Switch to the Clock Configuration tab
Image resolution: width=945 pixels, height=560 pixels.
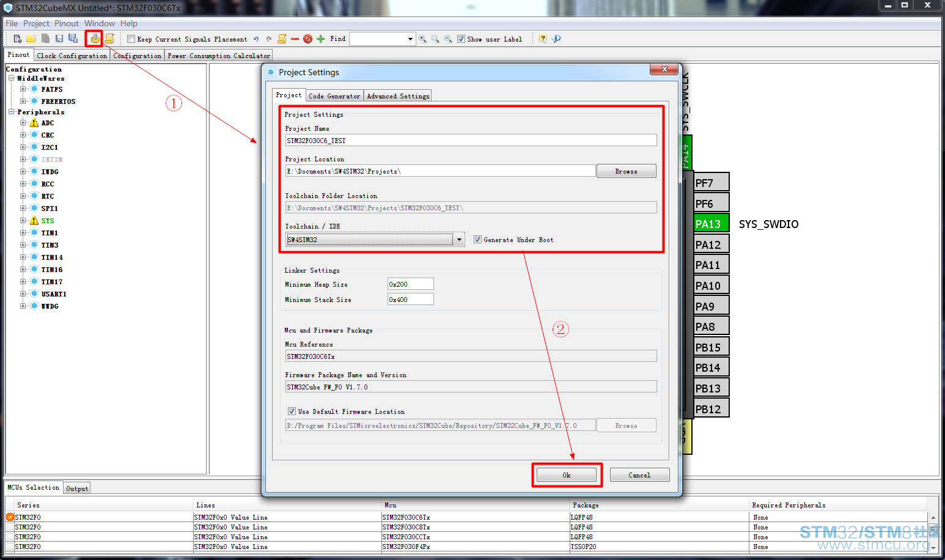pos(72,56)
